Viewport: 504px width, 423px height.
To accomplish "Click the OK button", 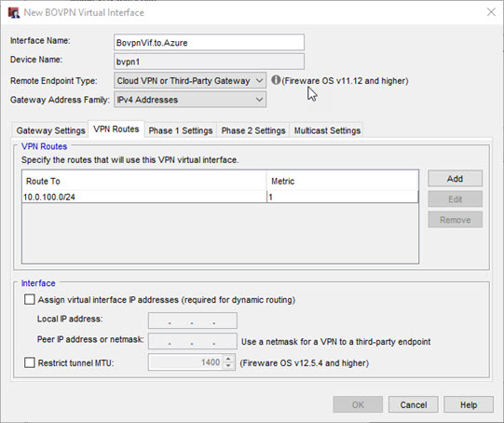I will [358, 404].
